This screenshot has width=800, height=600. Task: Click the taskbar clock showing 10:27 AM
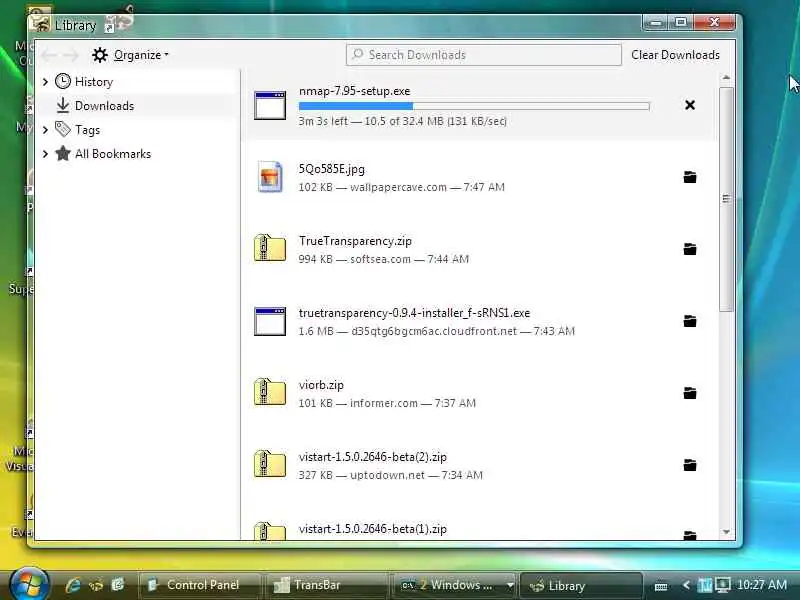coord(761,585)
